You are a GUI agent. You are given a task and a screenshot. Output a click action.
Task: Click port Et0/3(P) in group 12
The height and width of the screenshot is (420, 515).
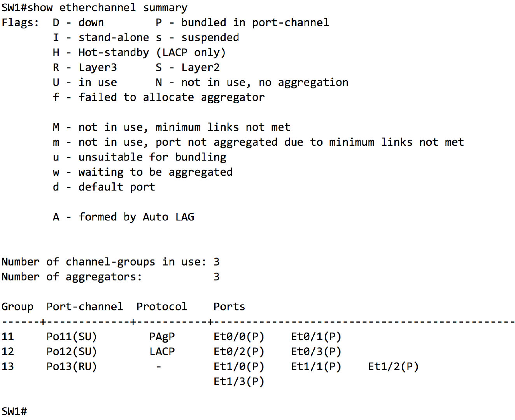click(x=316, y=352)
